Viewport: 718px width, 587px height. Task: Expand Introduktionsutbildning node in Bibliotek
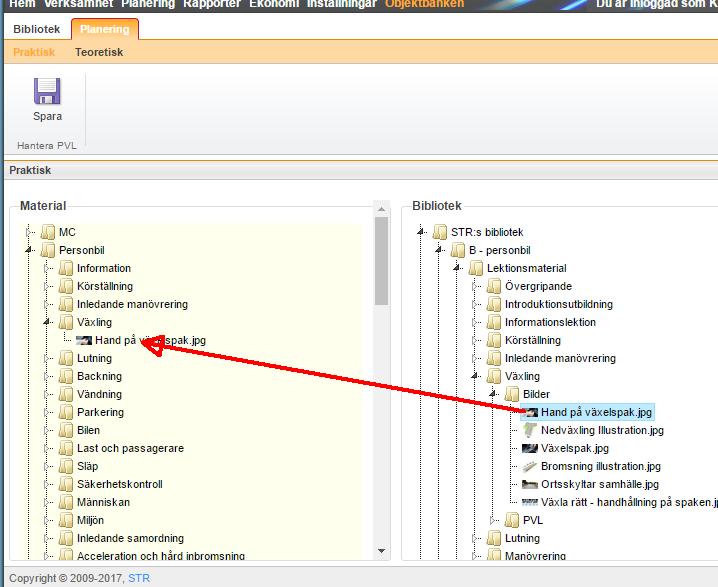tap(475, 304)
